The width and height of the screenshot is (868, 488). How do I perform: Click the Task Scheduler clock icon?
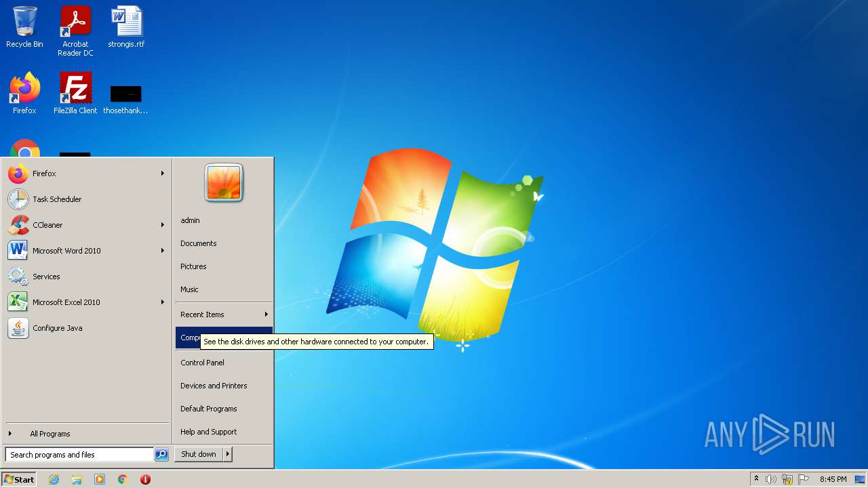[x=18, y=199]
